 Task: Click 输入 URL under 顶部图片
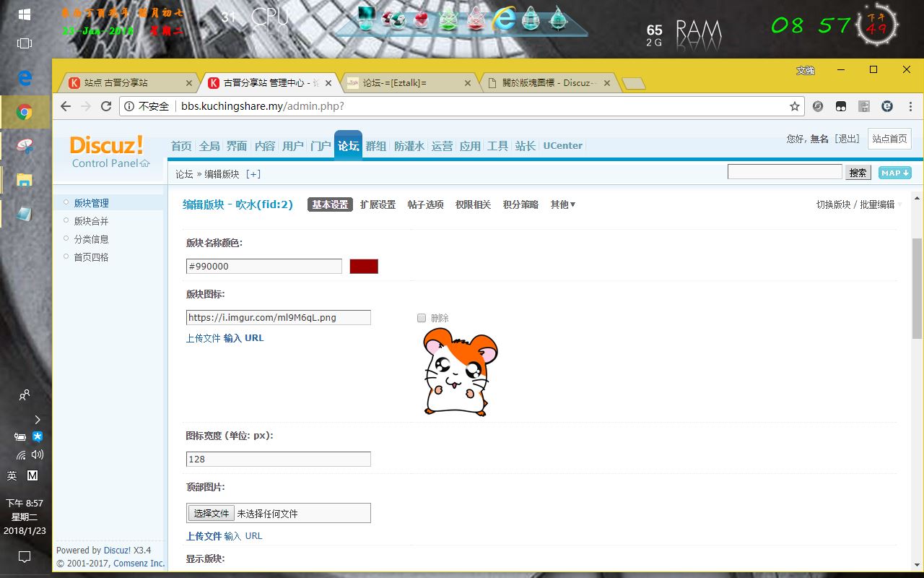[x=243, y=536]
